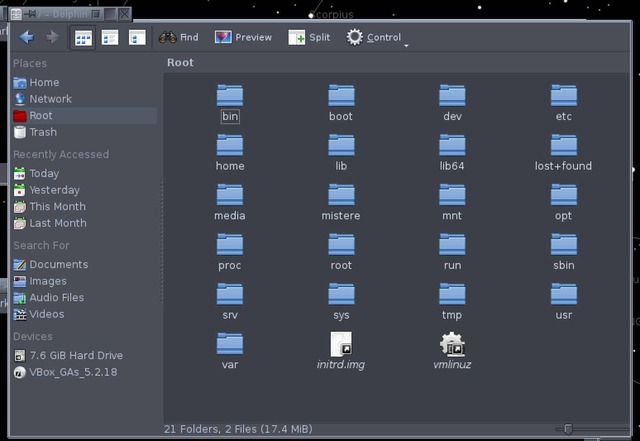Screen dimensions: 640x441
Task: Go forward with the grey arrow
Action: point(52,37)
